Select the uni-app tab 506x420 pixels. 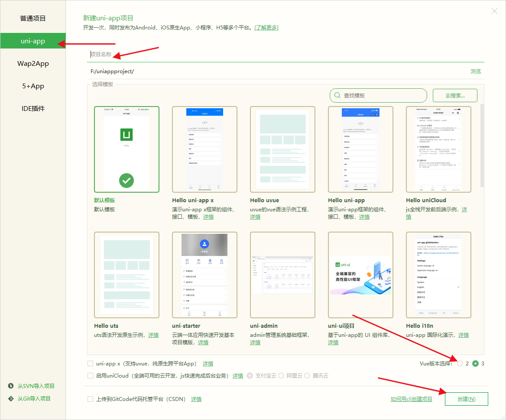click(33, 41)
